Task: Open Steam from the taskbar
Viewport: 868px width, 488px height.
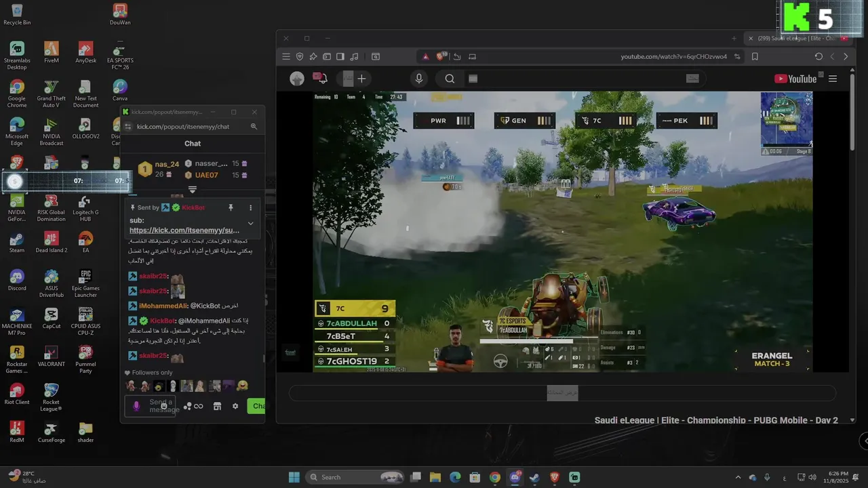Action: 535,477
